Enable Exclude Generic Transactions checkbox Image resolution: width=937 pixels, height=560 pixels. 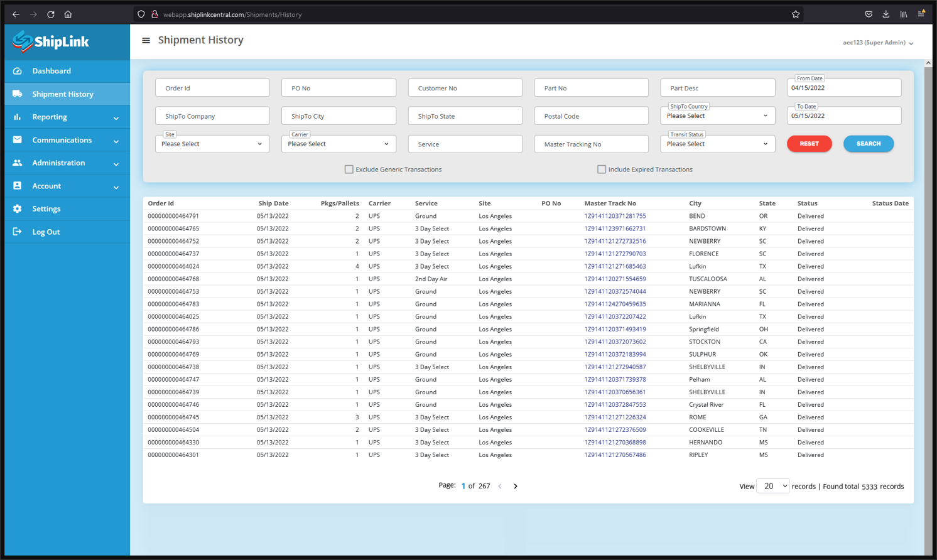click(349, 170)
